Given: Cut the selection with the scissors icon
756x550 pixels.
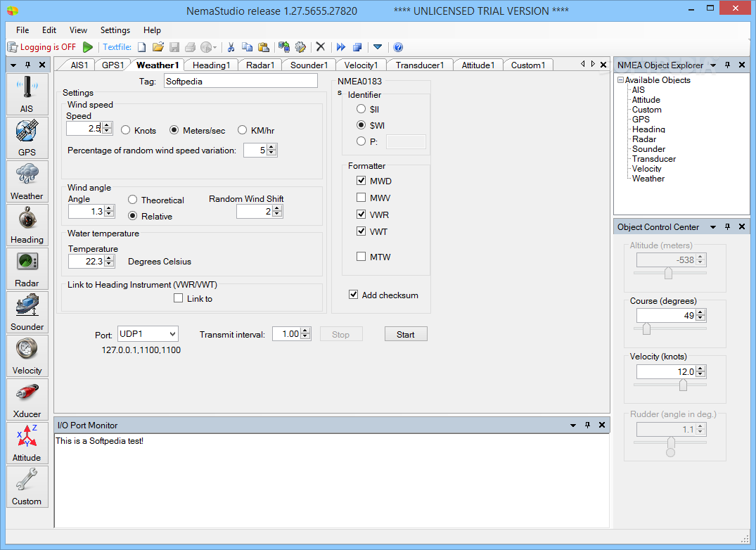Looking at the screenshot, I should tap(231, 47).
